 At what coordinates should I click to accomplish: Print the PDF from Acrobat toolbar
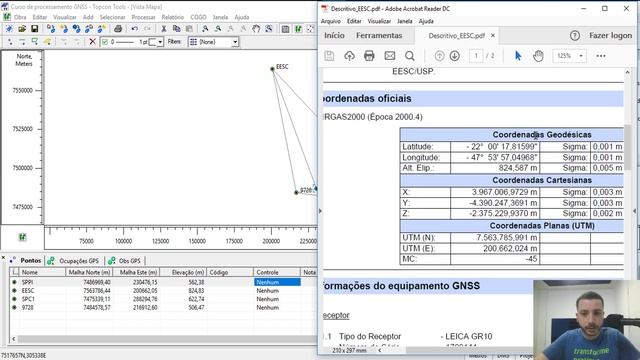click(369, 56)
